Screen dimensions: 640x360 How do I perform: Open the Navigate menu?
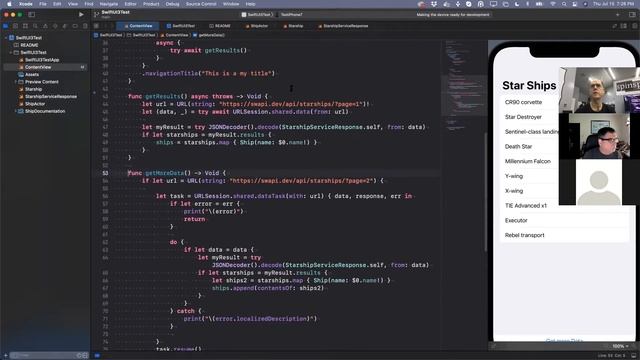tap(109, 4)
